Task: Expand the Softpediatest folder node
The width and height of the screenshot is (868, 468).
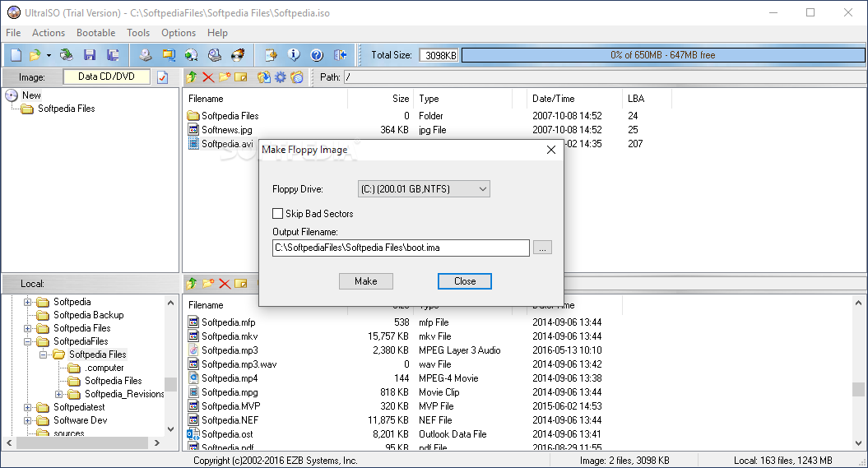Action: 28,408
